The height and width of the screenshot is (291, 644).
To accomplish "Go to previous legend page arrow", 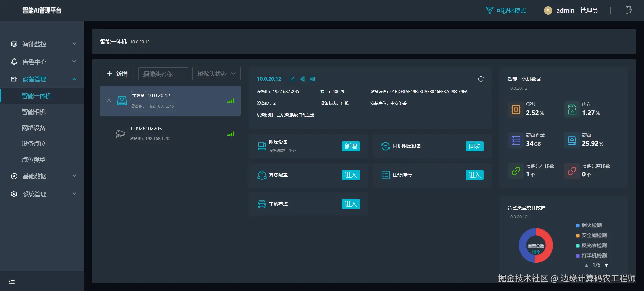I will pyautogui.click(x=586, y=265).
